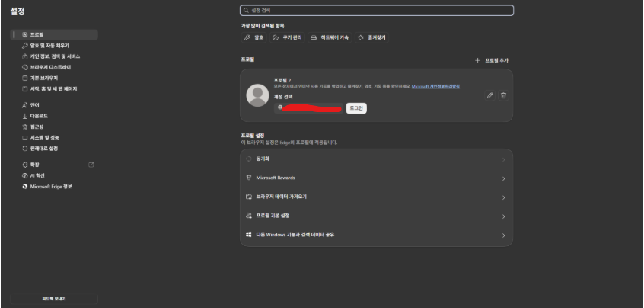Click the external link icon beside 확장
Image resolution: width=644 pixels, height=308 pixels.
point(91,165)
